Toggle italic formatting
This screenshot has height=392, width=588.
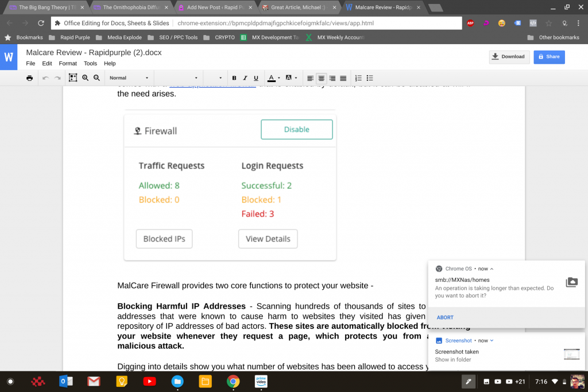(245, 78)
